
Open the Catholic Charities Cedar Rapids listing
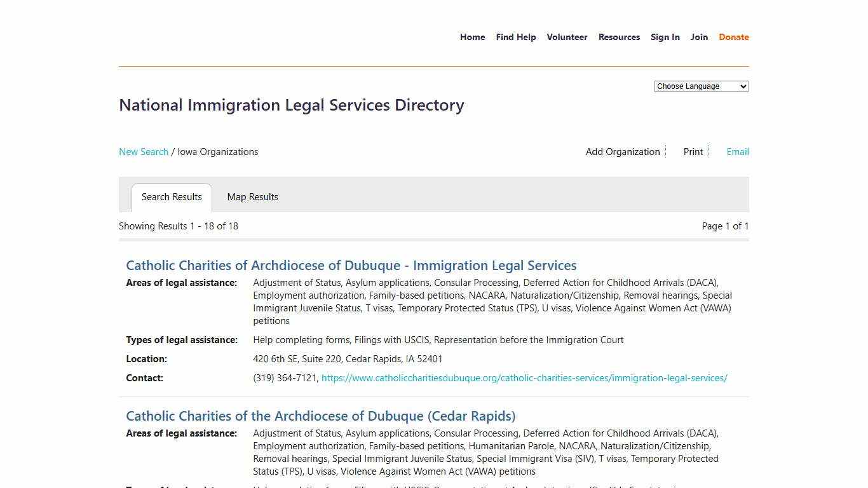320,416
